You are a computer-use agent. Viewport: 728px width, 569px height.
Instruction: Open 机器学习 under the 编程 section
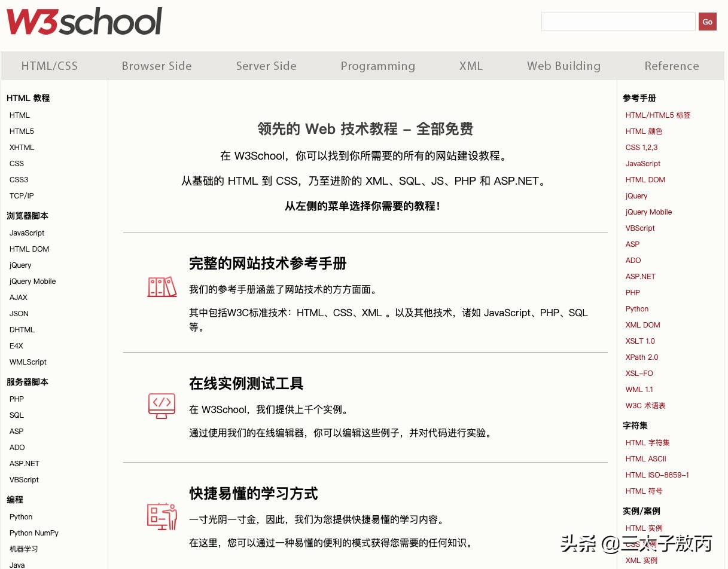(x=23, y=549)
